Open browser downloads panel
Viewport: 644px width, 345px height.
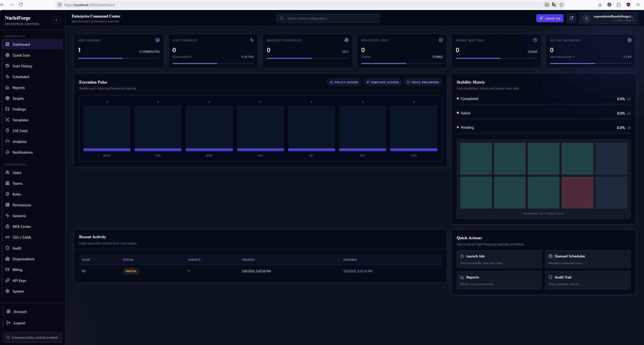point(600,5)
